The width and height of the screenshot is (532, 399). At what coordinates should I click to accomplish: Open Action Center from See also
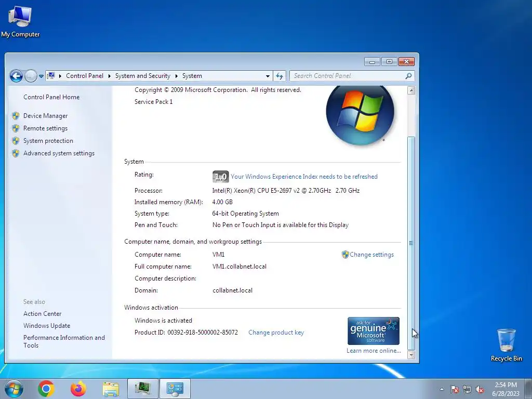point(43,314)
